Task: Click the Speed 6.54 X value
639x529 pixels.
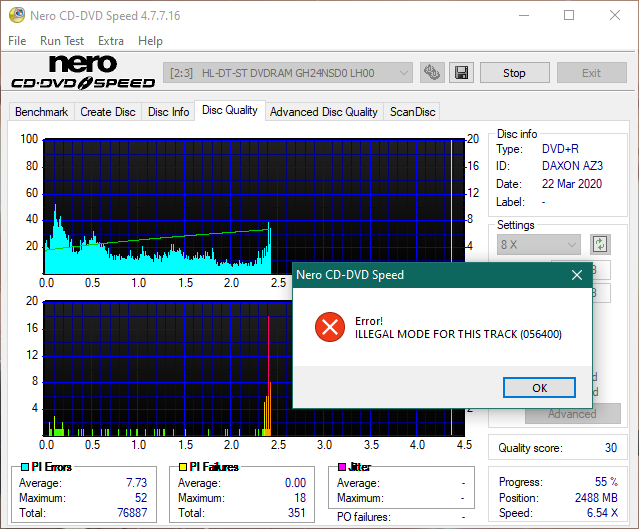Action: 602,513
